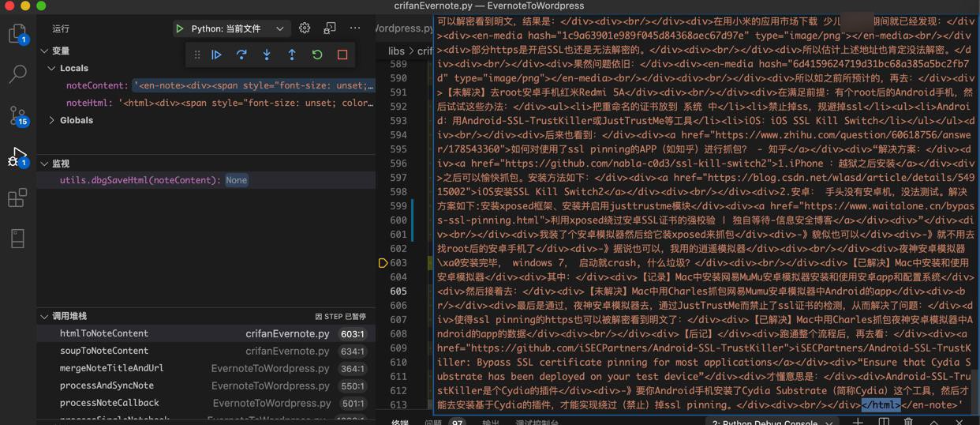
Task: Restart the debug session
Action: [317, 55]
